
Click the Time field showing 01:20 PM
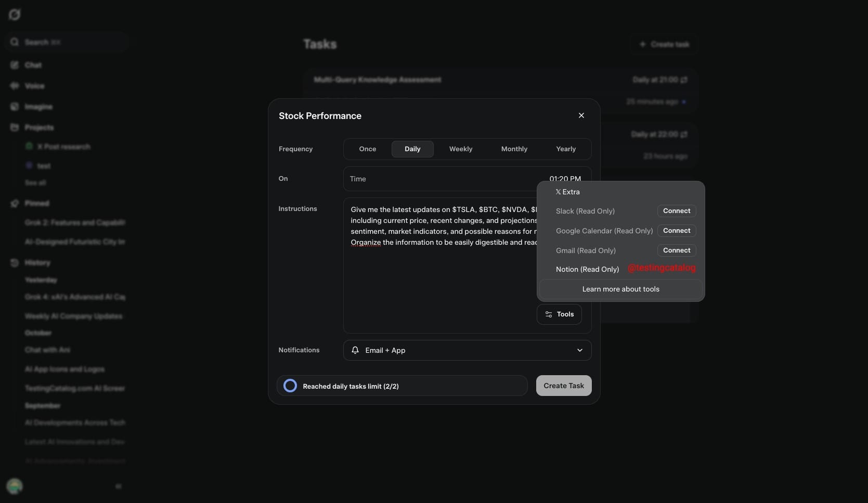[x=467, y=179]
